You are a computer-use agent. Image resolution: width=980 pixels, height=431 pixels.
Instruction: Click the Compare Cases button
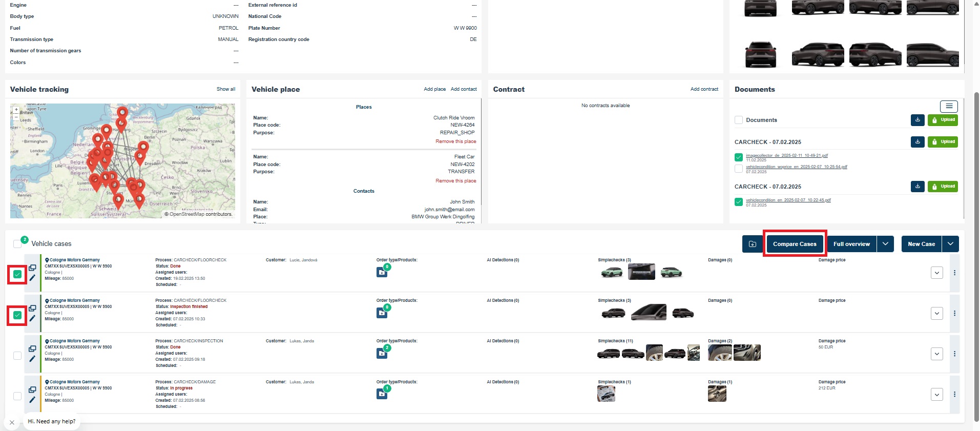click(x=795, y=244)
